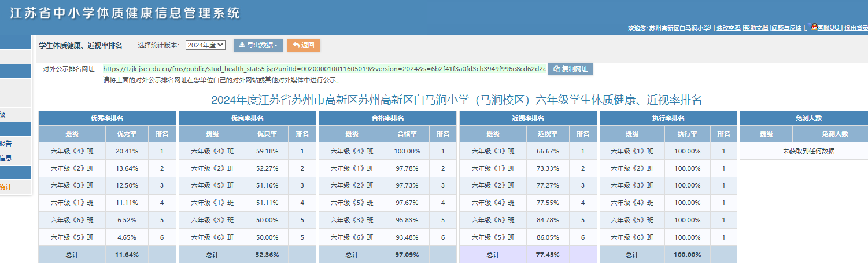The image size is (868, 275).
Task: Click the 6.52% excellent rate cell
Action: pyautogui.click(x=127, y=220)
